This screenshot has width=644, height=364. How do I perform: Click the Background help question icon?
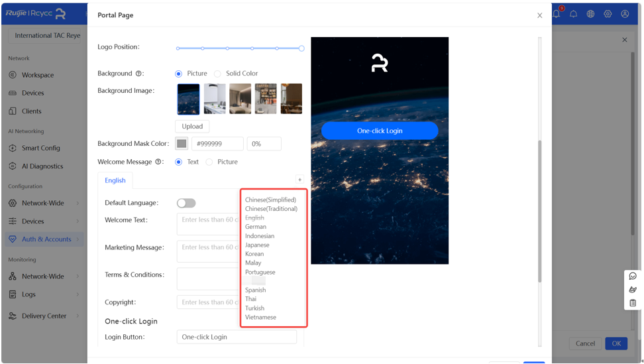pos(139,74)
